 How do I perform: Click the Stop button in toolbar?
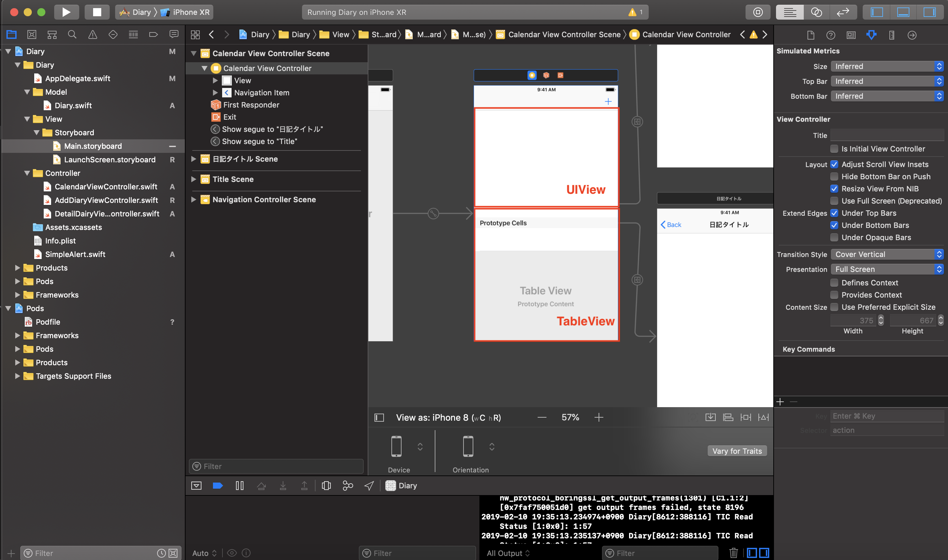[97, 12]
